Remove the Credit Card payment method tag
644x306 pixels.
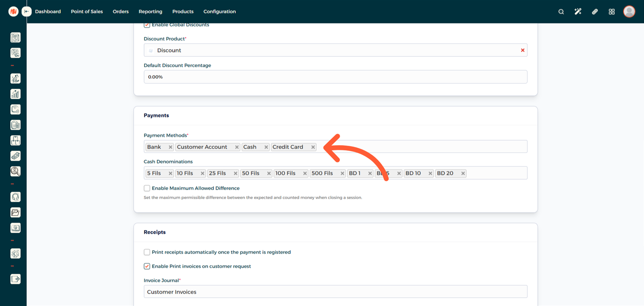click(x=313, y=147)
